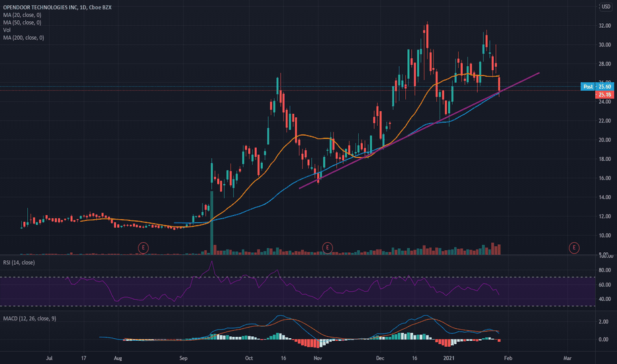Click the 30.00 price axis label
Screen dimensions: 617x364
[x=605, y=45]
